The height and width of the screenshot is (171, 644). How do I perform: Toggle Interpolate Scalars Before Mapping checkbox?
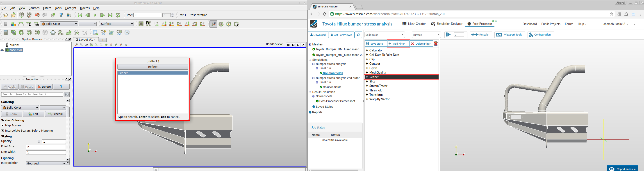point(2,131)
